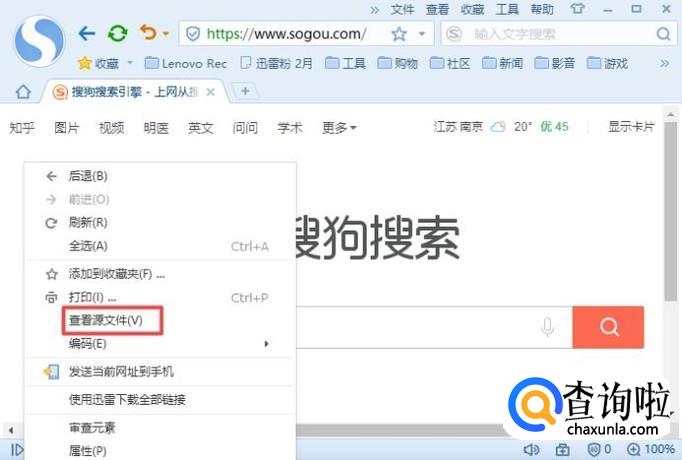
Task: Bookmark page with the star icon in the address bar
Action: [399, 34]
